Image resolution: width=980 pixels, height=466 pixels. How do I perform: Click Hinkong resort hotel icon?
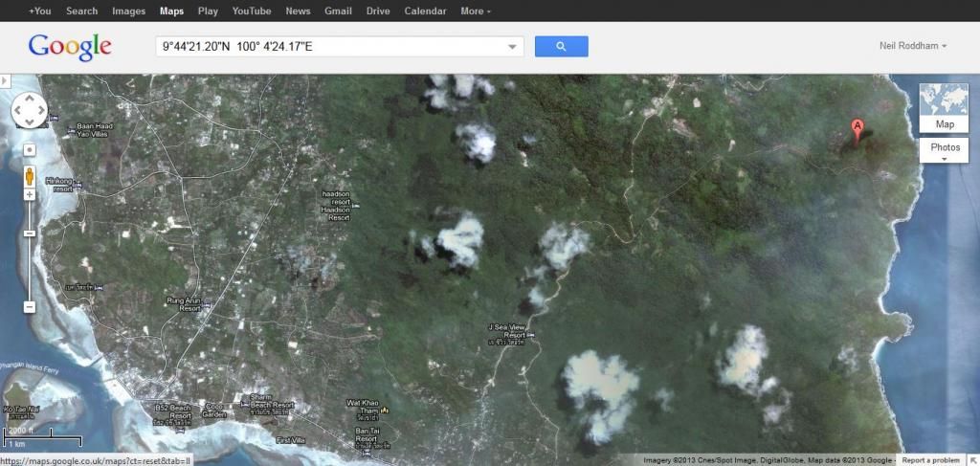pos(78,185)
